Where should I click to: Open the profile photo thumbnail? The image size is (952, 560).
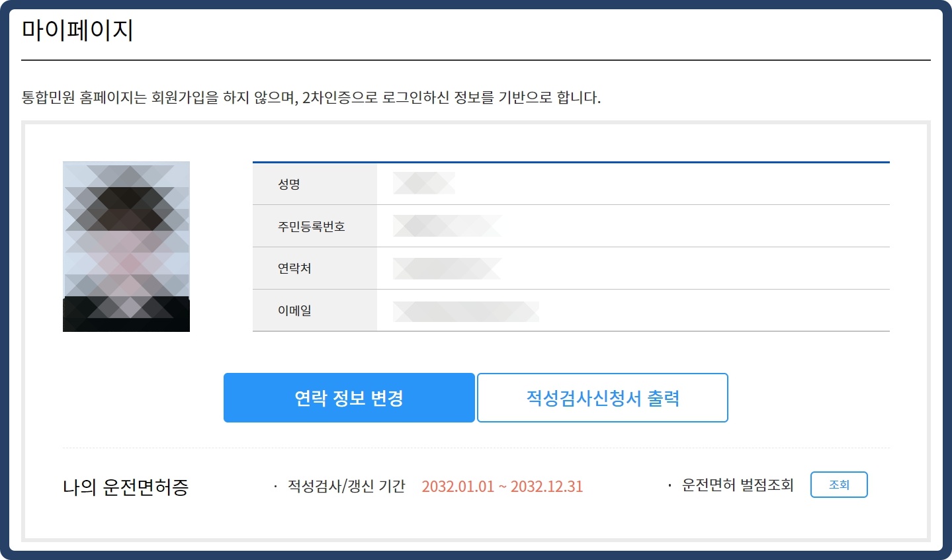tap(126, 246)
